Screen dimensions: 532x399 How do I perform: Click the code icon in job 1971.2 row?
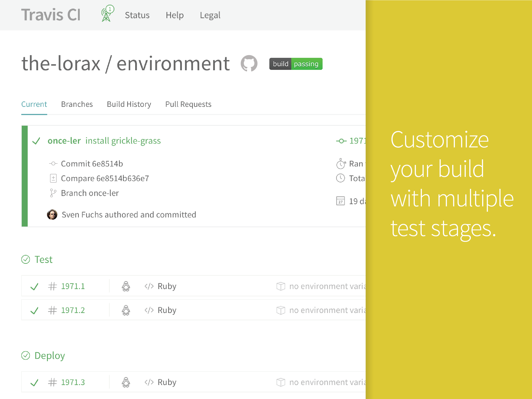pyautogui.click(x=149, y=310)
